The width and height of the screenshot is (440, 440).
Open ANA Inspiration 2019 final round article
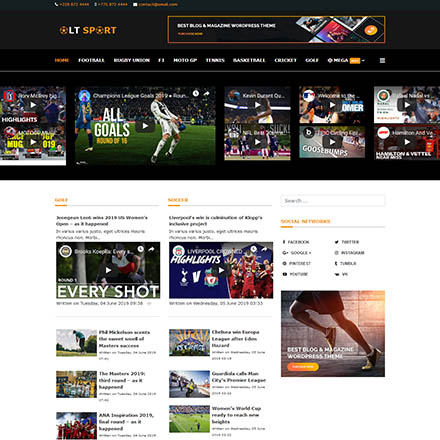pyautogui.click(x=126, y=422)
